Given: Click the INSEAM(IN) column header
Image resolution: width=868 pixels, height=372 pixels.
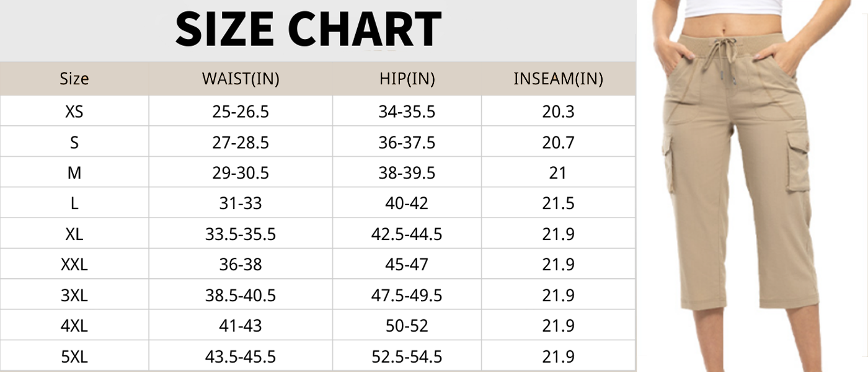Looking at the screenshot, I should [558, 79].
